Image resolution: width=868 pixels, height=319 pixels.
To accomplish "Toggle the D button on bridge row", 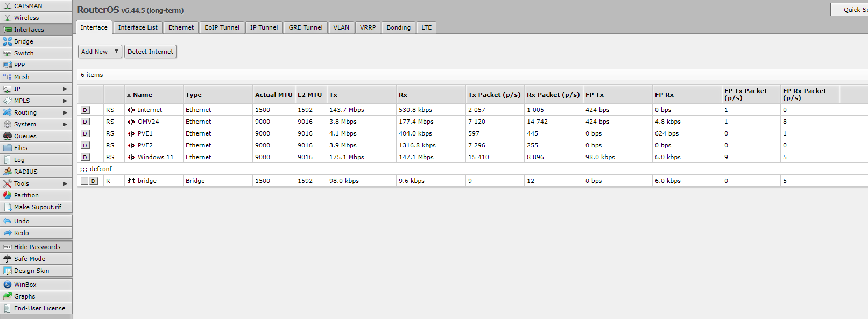I will point(94,181).
